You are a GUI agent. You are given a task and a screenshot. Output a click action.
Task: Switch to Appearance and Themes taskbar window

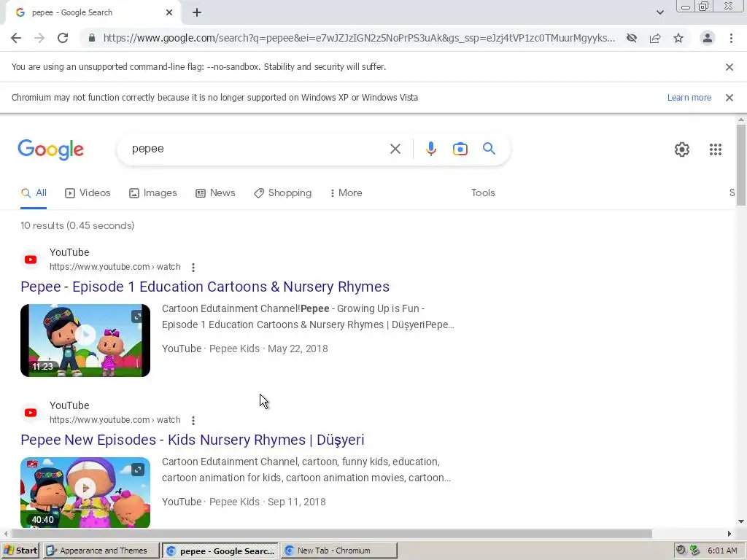(101, 551)
